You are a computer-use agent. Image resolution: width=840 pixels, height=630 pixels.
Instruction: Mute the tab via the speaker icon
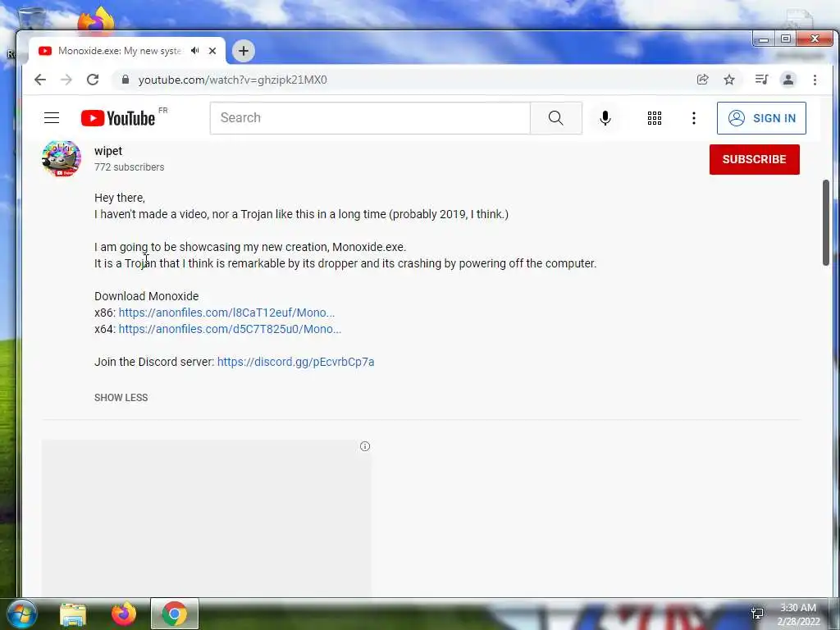coord(195,50)
